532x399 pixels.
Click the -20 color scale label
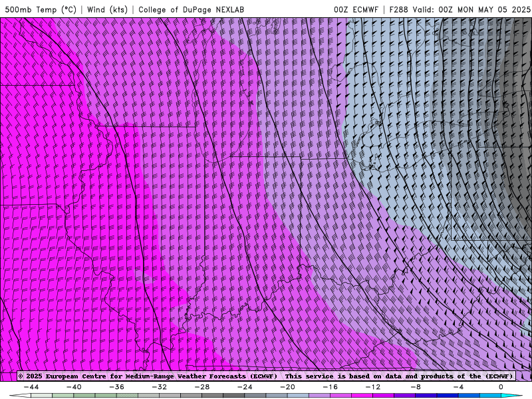coord(287,387)
